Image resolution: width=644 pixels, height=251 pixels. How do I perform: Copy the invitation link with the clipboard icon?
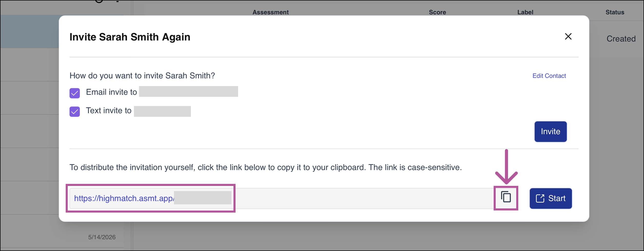(x=506, y=197)
